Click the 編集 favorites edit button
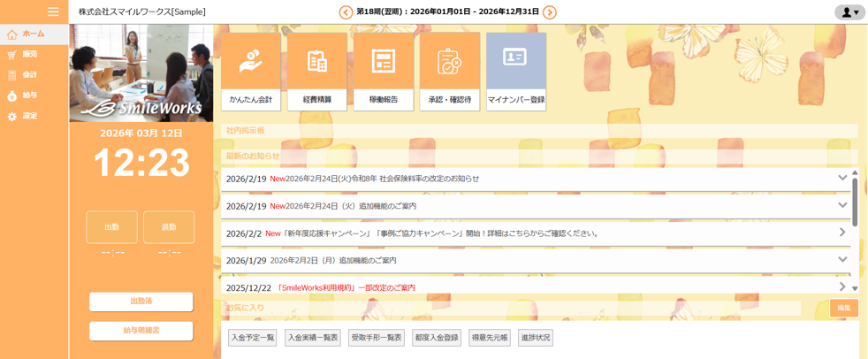This screenshot has height=359, width=868. tap(843, 308)
